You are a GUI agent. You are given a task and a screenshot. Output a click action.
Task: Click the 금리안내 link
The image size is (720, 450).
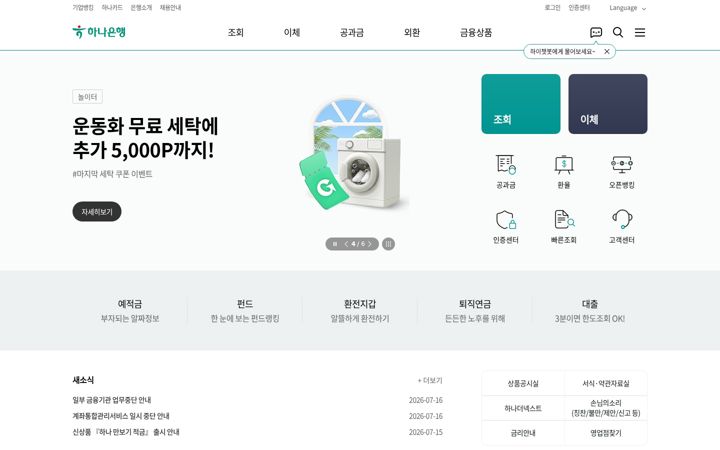(523, 433)
